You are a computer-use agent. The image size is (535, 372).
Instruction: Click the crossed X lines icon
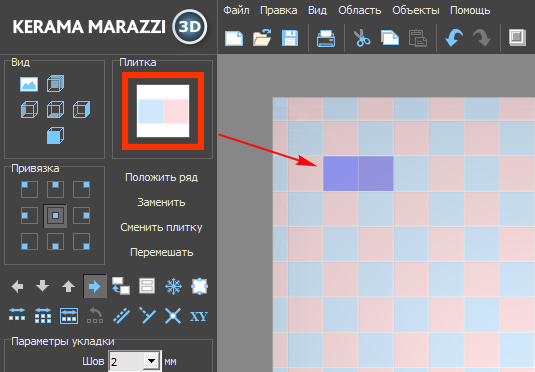[173, 315]
